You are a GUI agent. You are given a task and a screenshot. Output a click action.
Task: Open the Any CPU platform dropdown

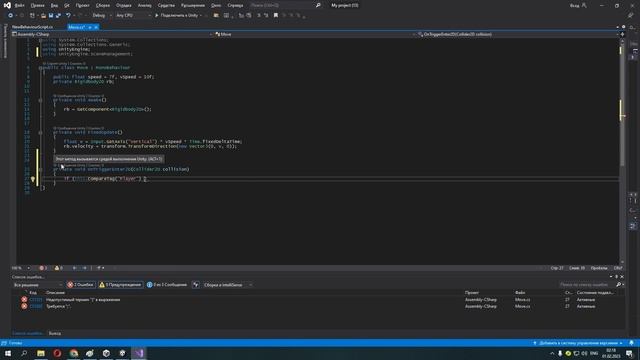click(x=133, y=16)
